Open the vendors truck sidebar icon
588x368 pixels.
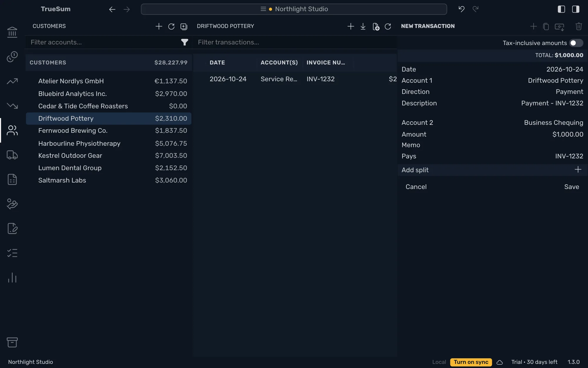point(12,155)
